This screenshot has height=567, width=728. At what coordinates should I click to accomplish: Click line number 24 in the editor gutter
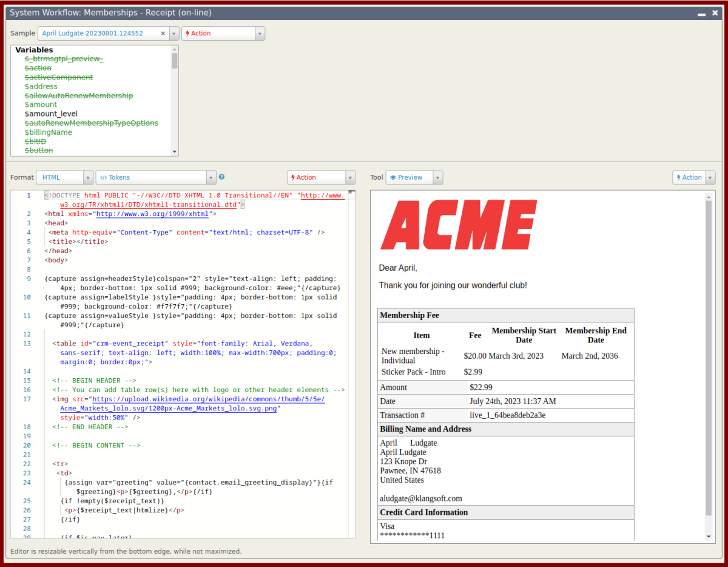[27, 483]
